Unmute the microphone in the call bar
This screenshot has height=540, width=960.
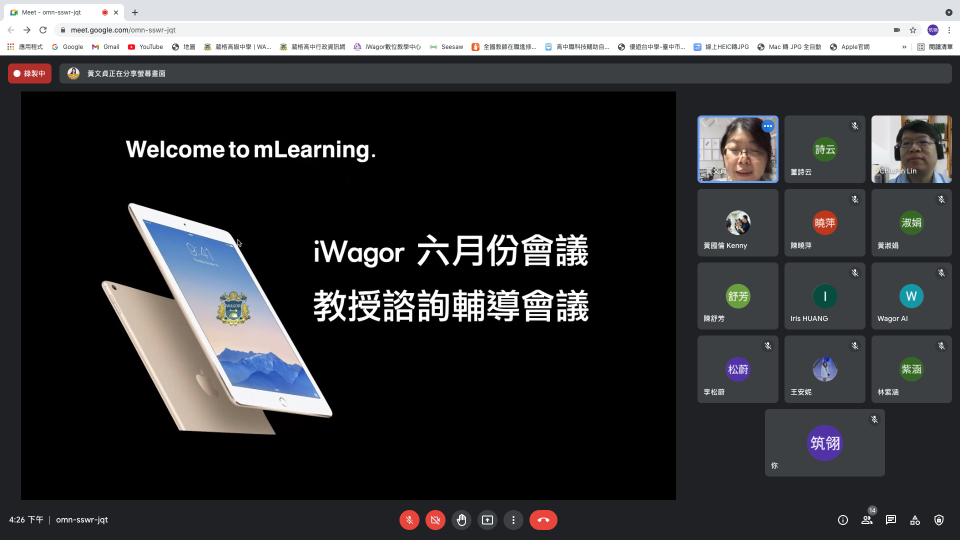[409, 520]
